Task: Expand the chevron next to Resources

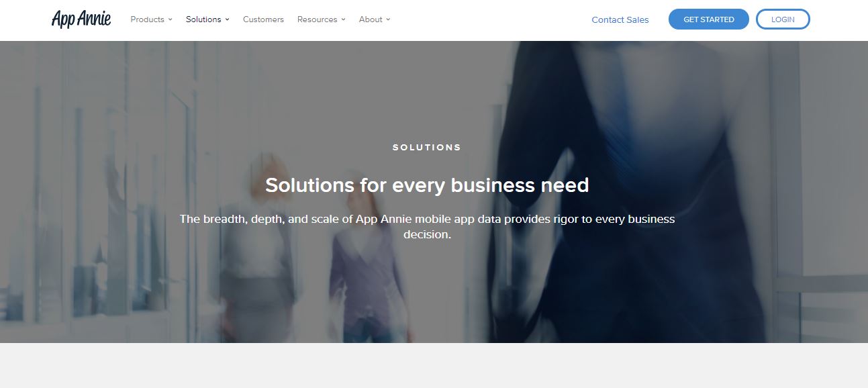Action: coord(343,19)
